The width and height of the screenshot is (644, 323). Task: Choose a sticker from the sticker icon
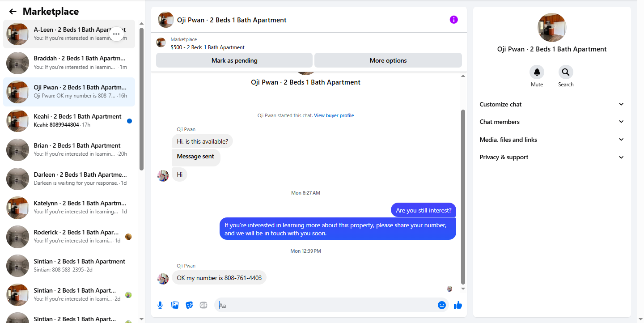(189, 305)
